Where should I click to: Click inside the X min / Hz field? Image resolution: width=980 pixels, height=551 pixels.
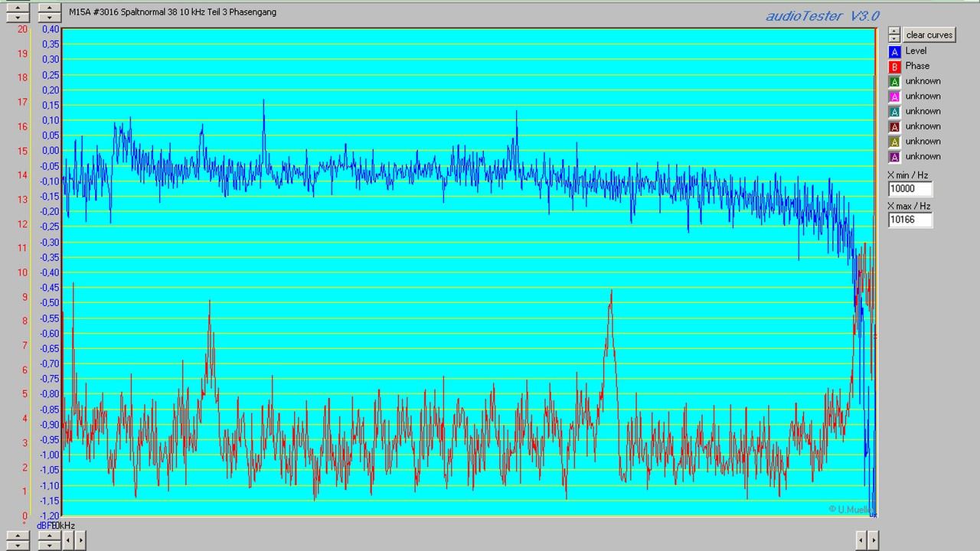[x=909, y=188]
